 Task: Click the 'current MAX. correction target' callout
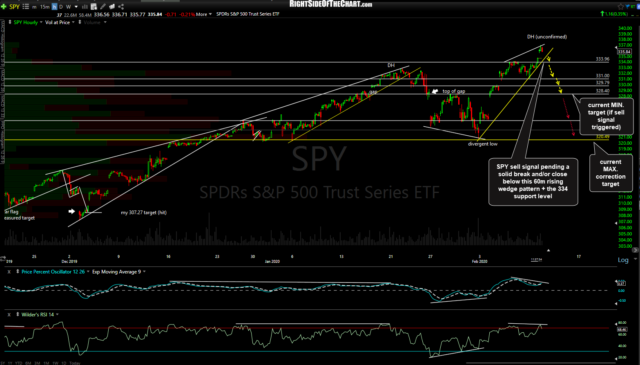(x=610, y=173)
